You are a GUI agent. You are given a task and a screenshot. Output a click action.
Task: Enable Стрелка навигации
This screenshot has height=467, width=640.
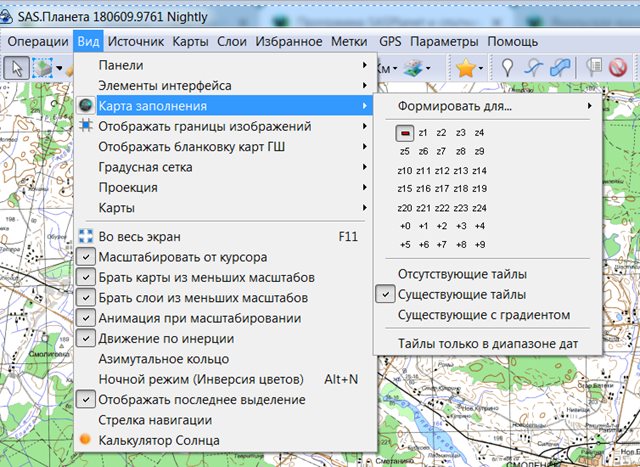click(x=225, y=420)
